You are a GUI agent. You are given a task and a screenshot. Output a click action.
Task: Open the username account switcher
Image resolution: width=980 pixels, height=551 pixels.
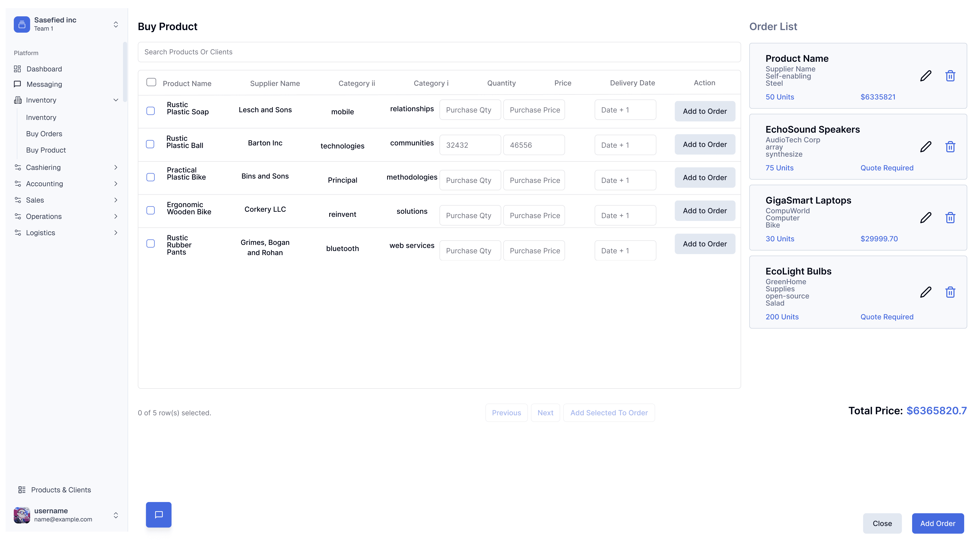coord(116,515)
